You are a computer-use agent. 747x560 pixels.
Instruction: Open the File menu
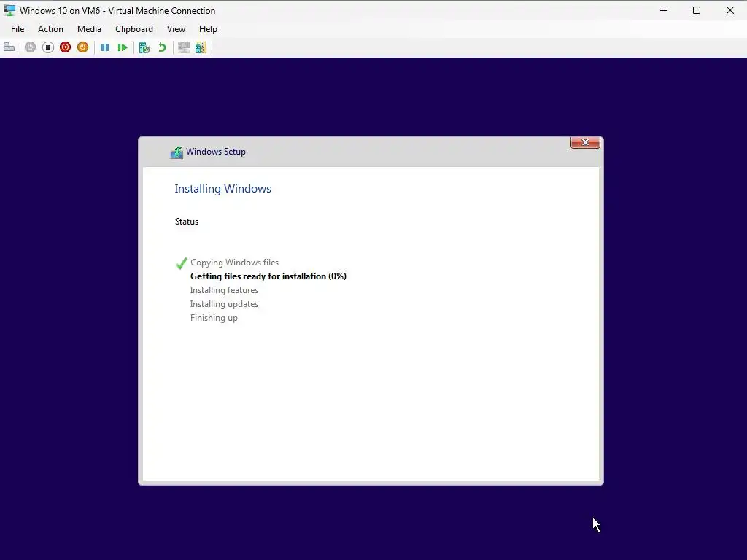pyautogui.click(x=18, y=29)
